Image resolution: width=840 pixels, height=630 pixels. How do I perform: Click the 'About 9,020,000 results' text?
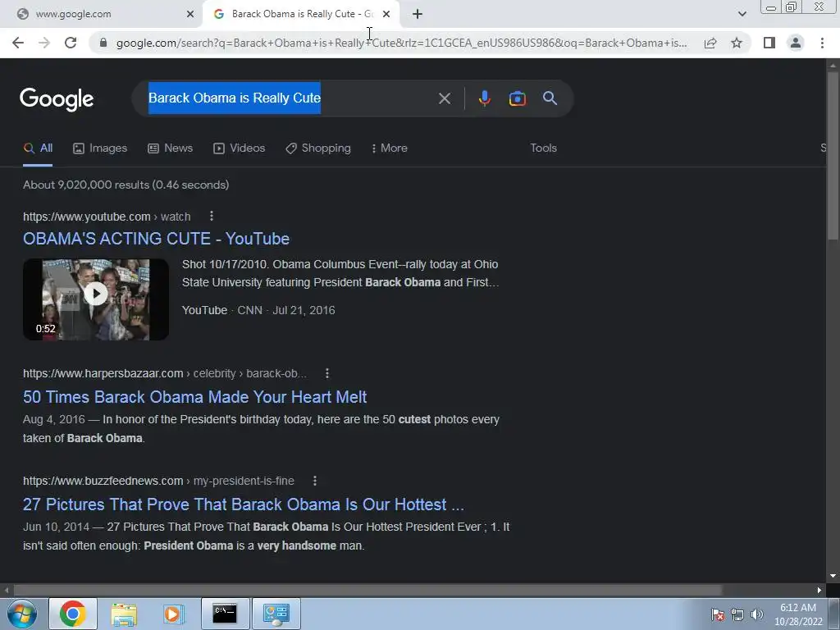[x=126, y=185]
